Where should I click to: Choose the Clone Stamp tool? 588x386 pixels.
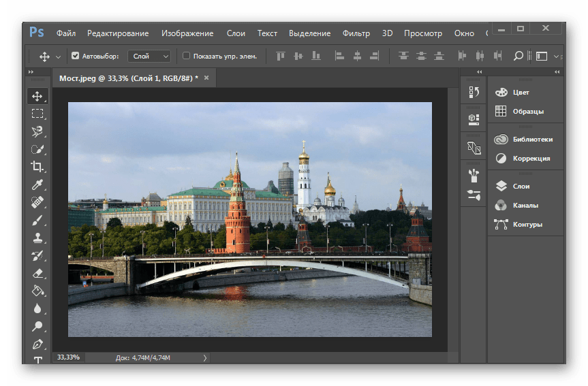tap(37, 238)
